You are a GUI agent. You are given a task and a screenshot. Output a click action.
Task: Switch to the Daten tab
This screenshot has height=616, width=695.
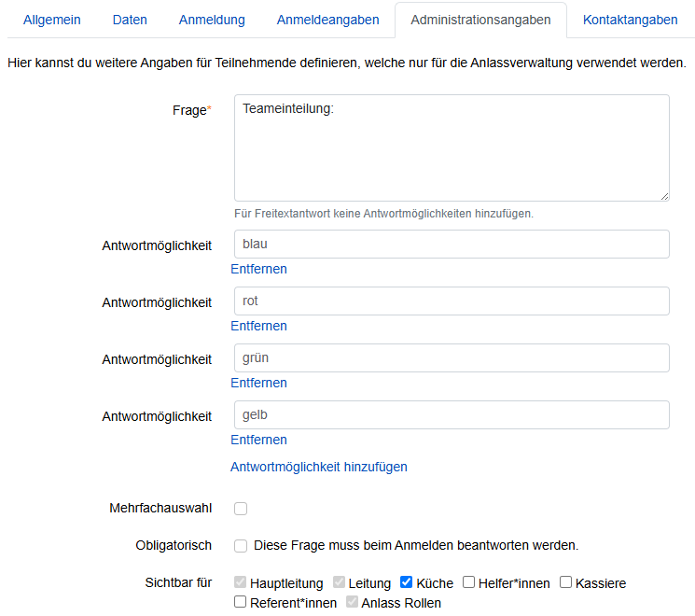[130, 20]
